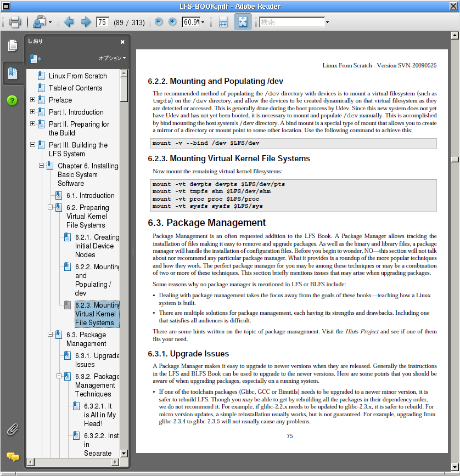Viewport: 460px width, 476px height.
Task: Open the Pages thumbnail panel icon
Action: [x=13, y=46]
